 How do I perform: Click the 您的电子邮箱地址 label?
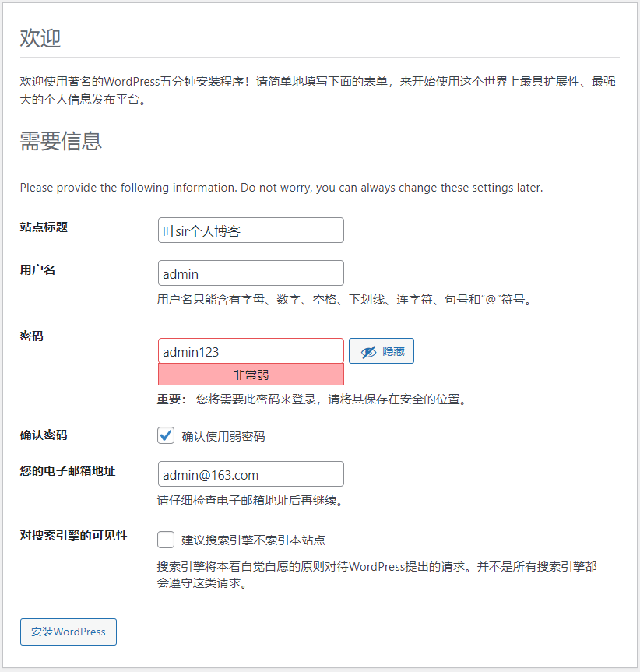(x=68, y=471)
